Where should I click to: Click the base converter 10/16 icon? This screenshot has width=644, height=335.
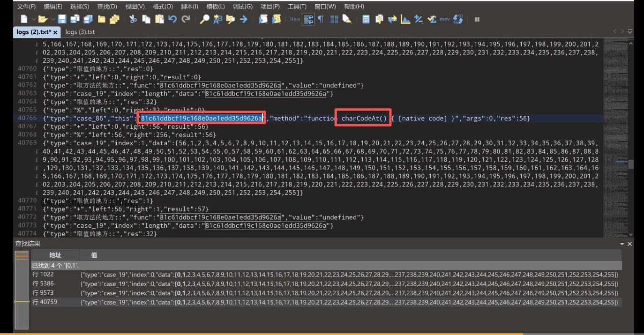[x=458, y=19]
